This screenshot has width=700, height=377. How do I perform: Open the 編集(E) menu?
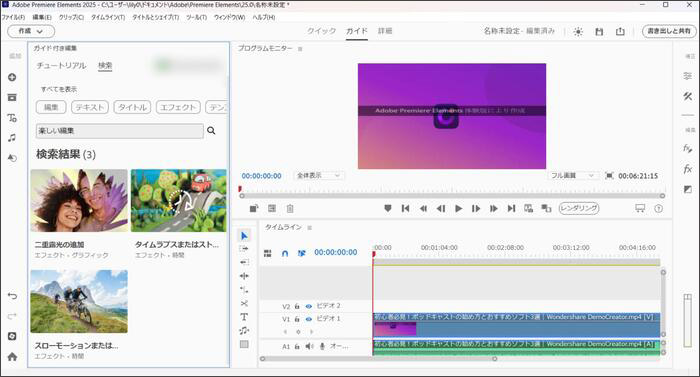42,17
